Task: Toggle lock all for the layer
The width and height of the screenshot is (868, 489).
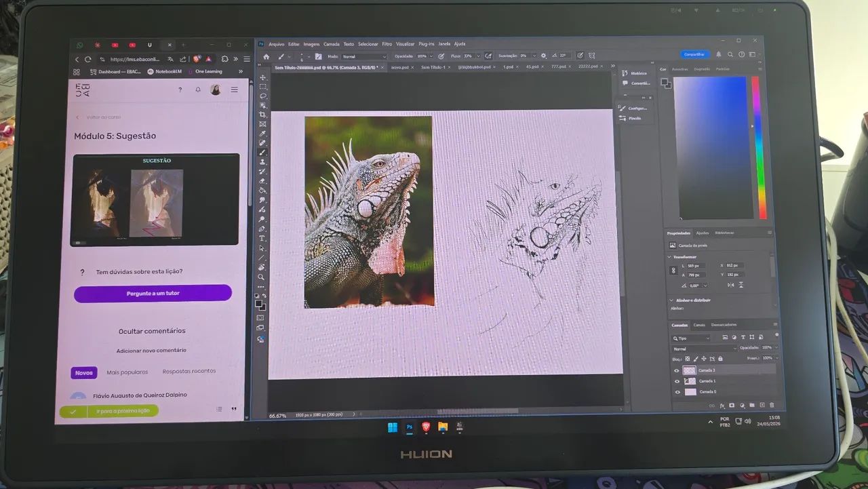Action: (720, 358)
